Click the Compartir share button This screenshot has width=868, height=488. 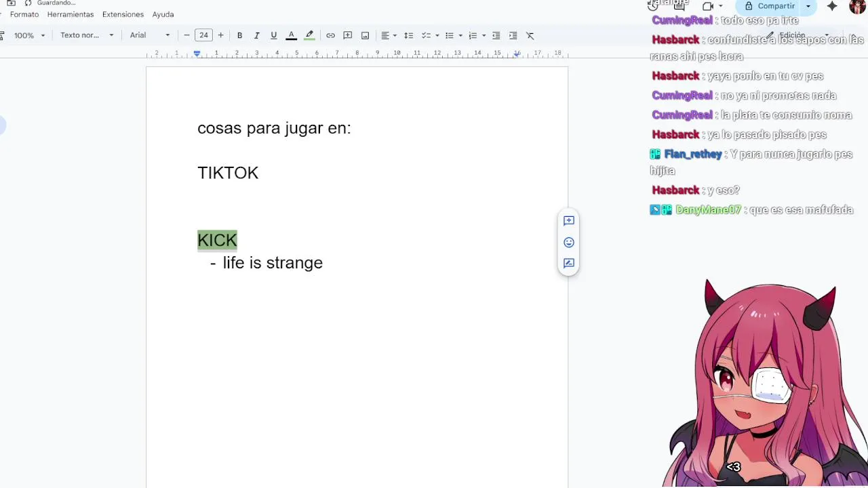coord(770,6)
